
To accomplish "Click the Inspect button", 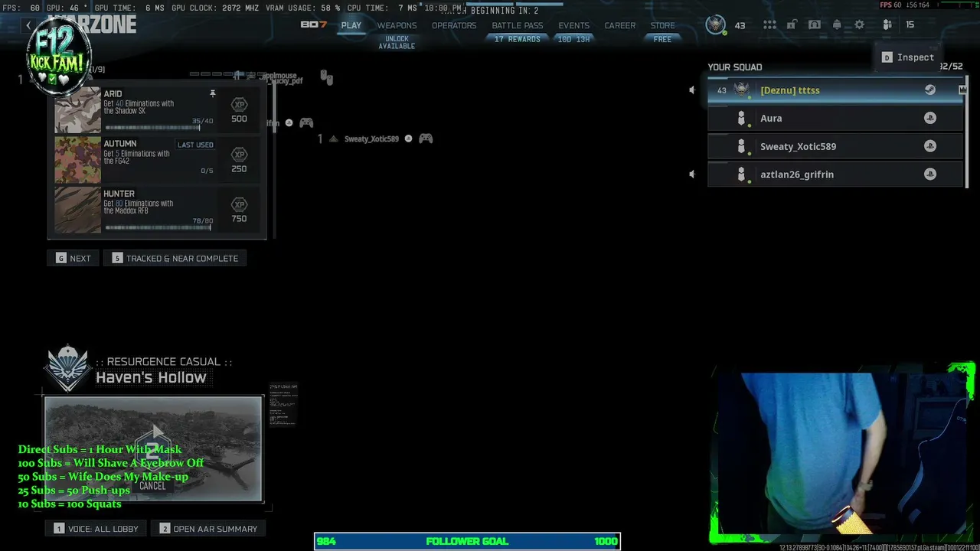I will click(908, 57).
